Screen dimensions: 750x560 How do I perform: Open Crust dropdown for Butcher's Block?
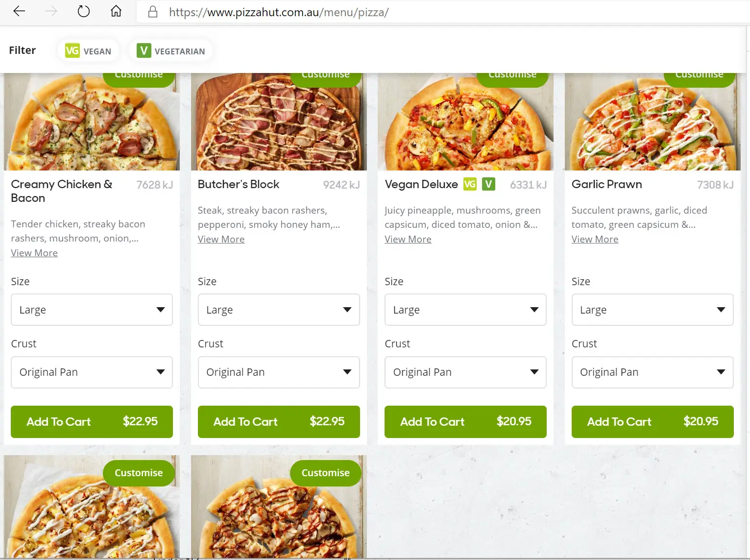tap(279, 372)
